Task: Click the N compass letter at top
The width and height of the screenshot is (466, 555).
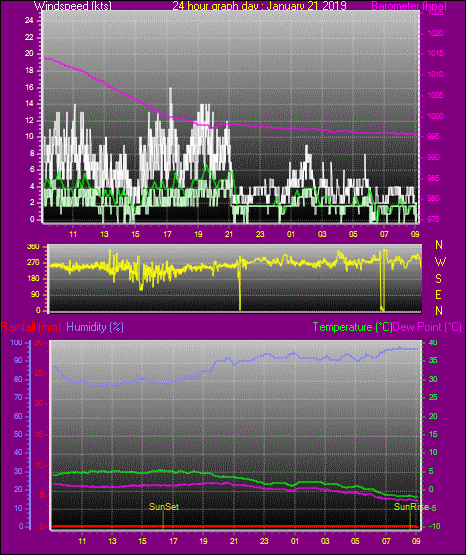Action: [439, 245]
